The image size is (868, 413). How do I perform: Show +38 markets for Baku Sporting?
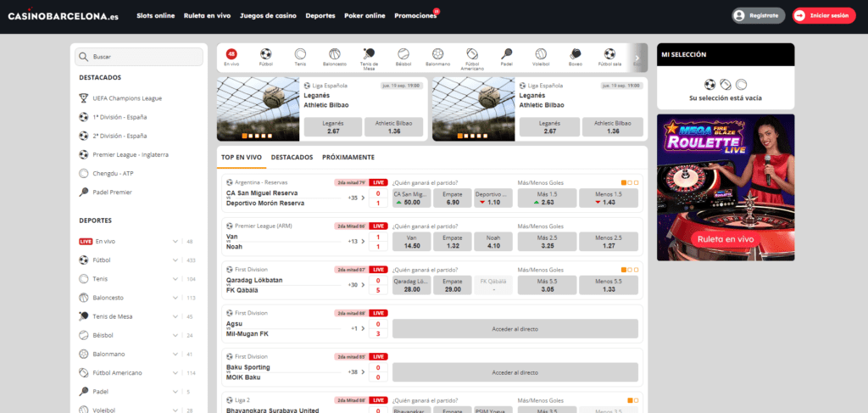(x=356, y=372)
